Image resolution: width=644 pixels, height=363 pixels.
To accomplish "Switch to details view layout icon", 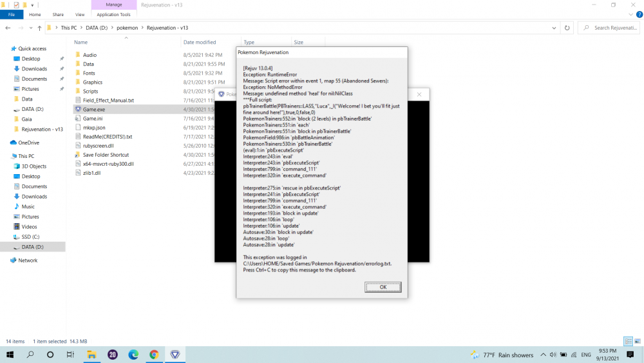I will (628, 341).
